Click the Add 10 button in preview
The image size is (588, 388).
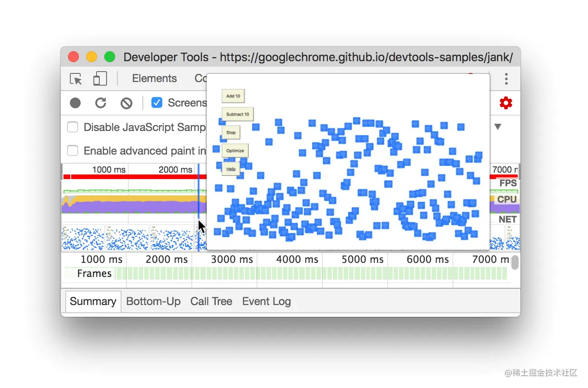coord(233,96)
